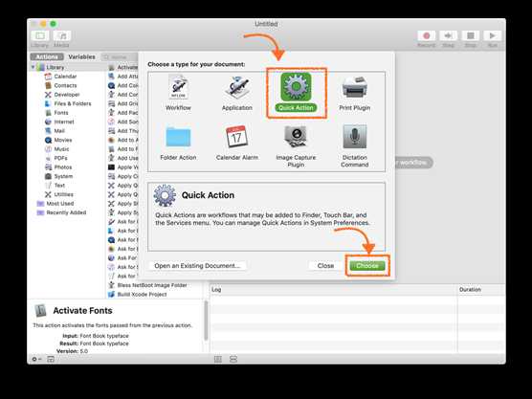532x399 pixels.
Task: Show the log list view icon
Action: coord(218,359)
